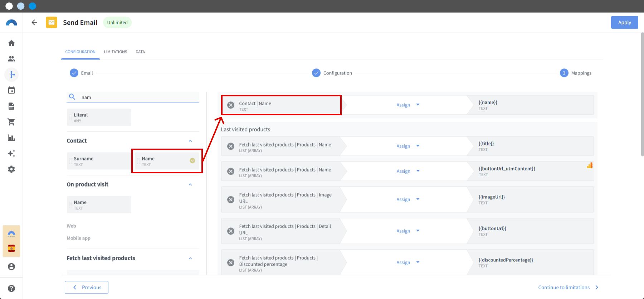The image size is (644, 299).
Task: Open Assign dropdown for {{buttonUrl}}
Action: 408,231
